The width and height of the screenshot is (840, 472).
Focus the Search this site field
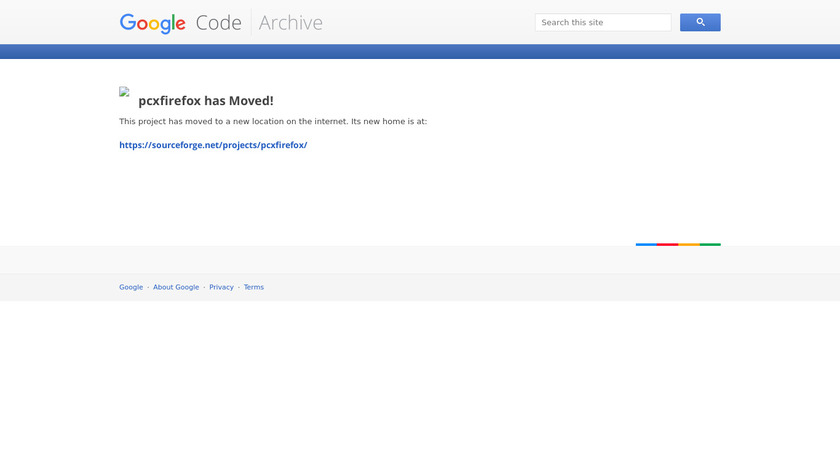[603, 23]
